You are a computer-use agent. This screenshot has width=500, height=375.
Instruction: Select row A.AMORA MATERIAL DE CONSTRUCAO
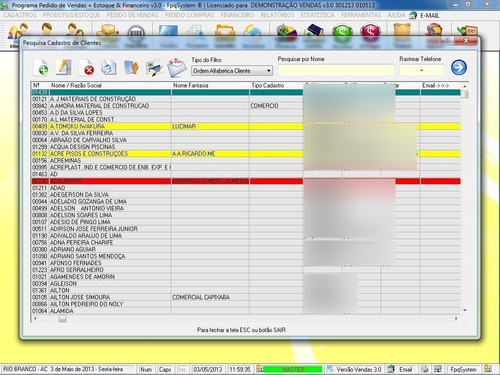pos(246,106)
